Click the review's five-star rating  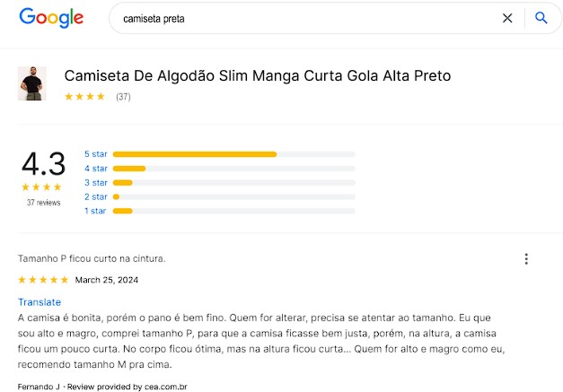[43, 280]
